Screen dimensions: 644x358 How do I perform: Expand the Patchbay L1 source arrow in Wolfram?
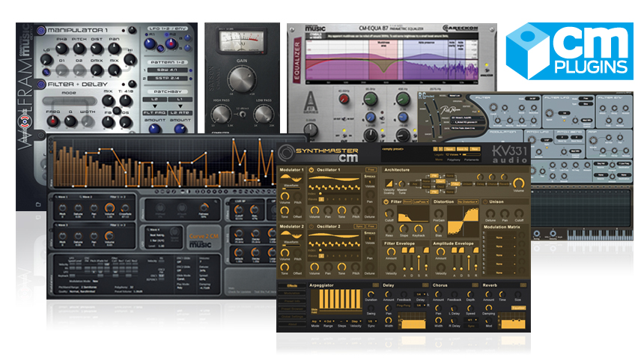coord(180,106)
